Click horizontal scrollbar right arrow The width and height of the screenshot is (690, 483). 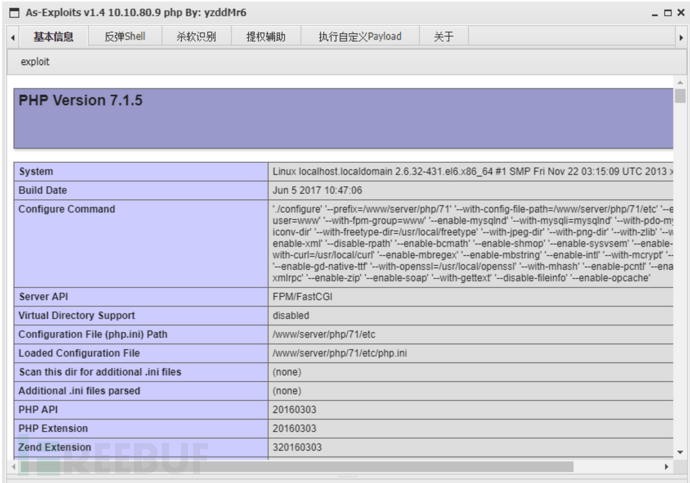[x=666, y=466]
